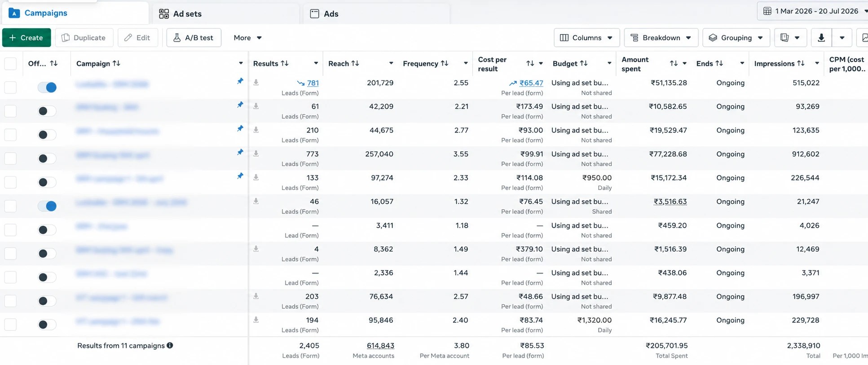The image size is (868, 365).
Task: Download leads for the 194 results row
Action: pos(256,320)
